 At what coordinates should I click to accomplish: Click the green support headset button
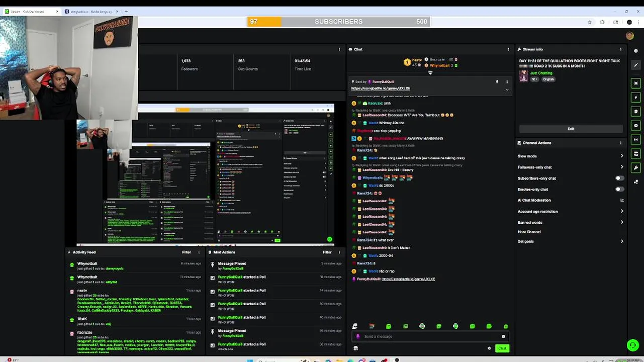(x=632, y=345)
